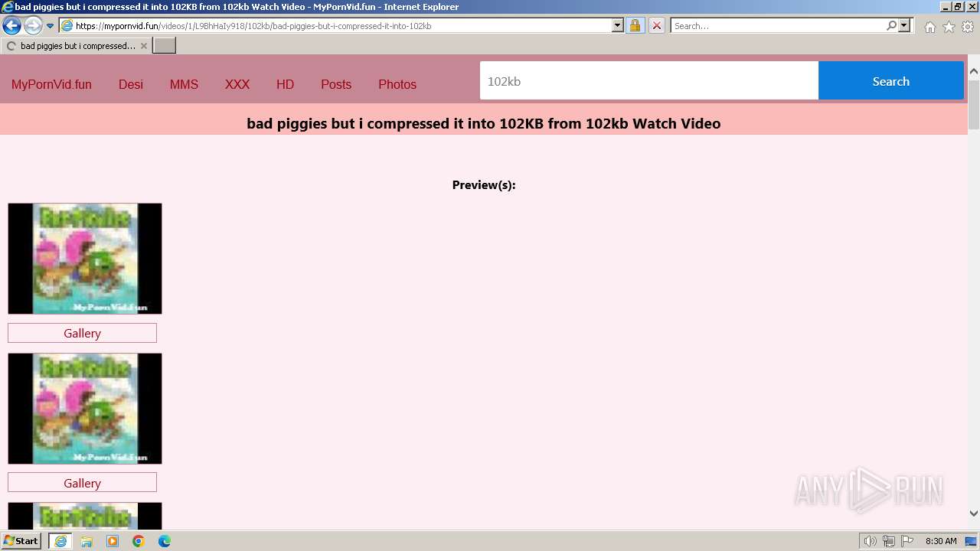Open the search provider dropdown arrow
The width and height of the screenshot is (980, 551).
click(904, 26)
